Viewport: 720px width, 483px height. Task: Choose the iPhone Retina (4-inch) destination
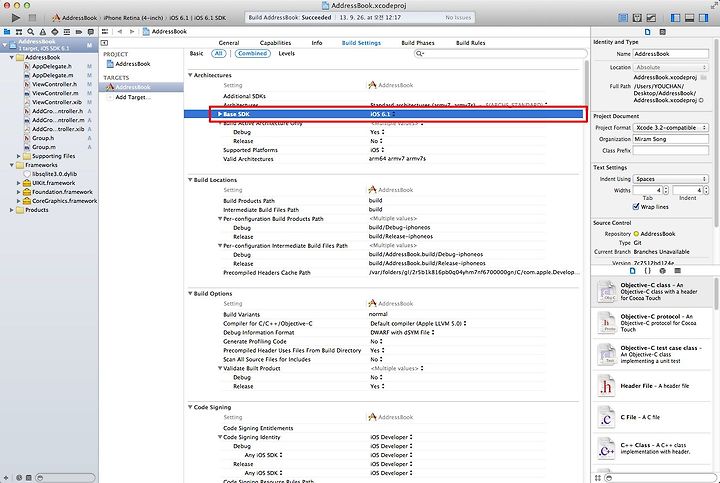point(133,18)
